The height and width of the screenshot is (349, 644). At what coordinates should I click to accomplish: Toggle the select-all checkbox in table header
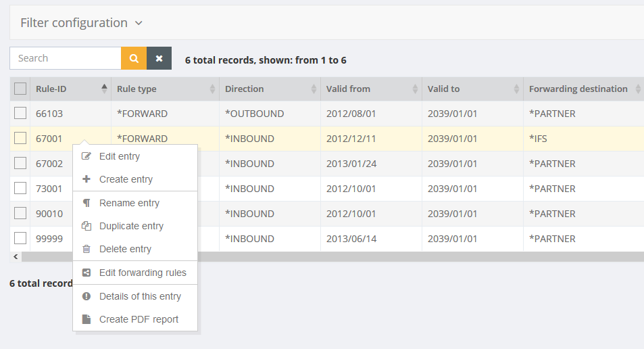point(20,89)
